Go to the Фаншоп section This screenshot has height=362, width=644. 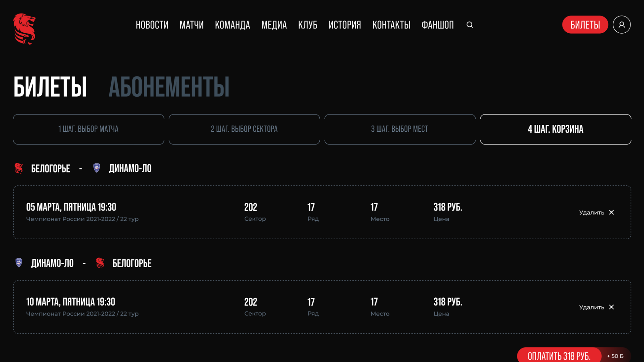pos(438,25)
